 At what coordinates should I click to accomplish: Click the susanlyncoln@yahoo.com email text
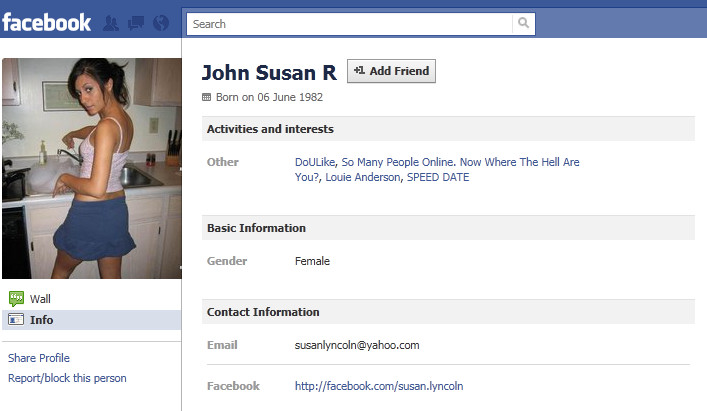tap(357, 345)
